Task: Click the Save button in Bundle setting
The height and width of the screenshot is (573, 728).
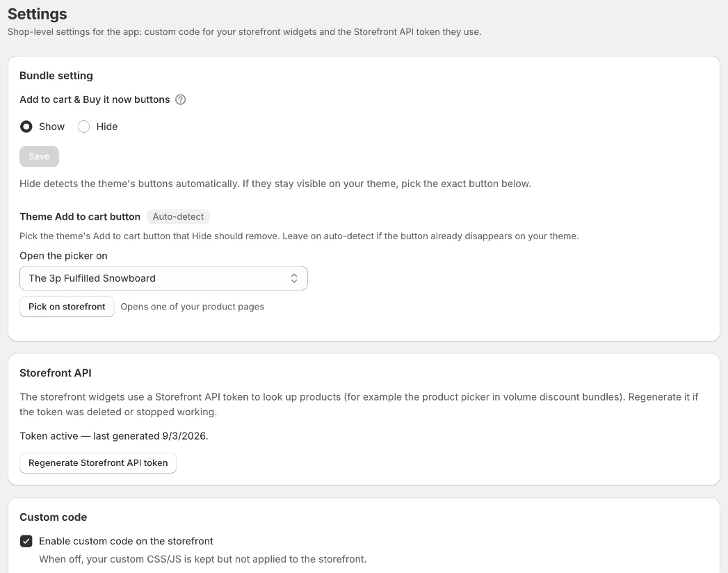Action: (x=39, y=156)
